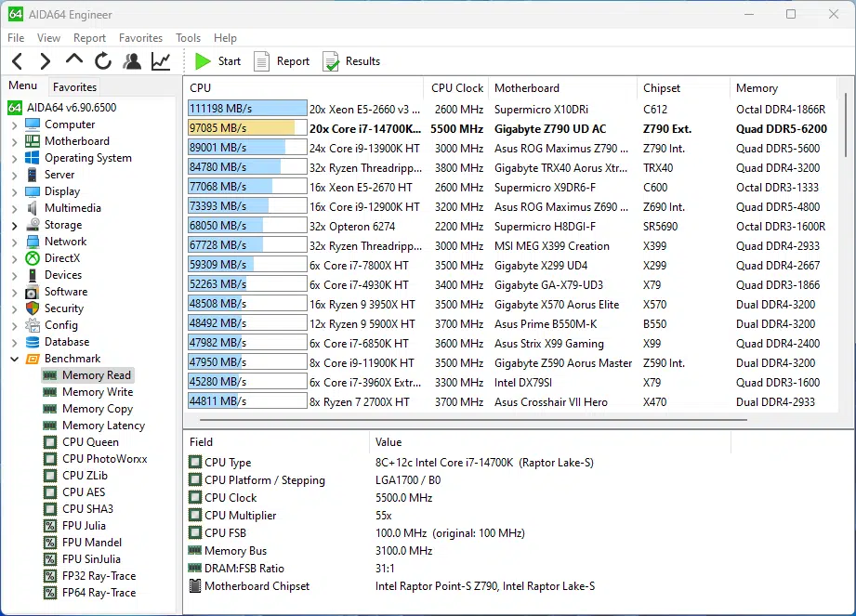Select CPU AES benchmark
856x616 pixels.
pos(84,492)
